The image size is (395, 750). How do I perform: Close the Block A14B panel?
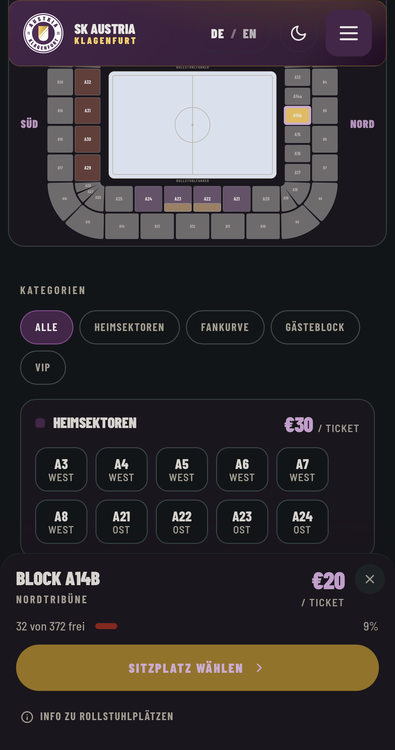[370, 579]
